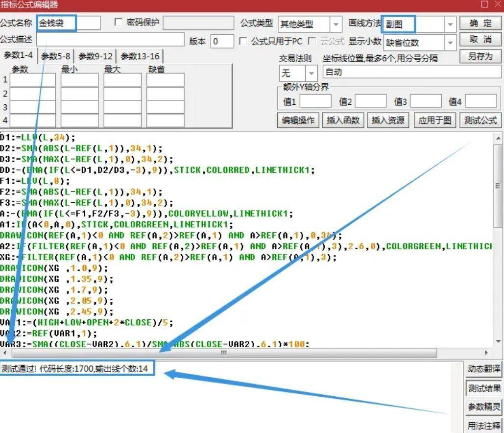
Task: Show the 测试结果 test results panel
Action: point(484,388)
